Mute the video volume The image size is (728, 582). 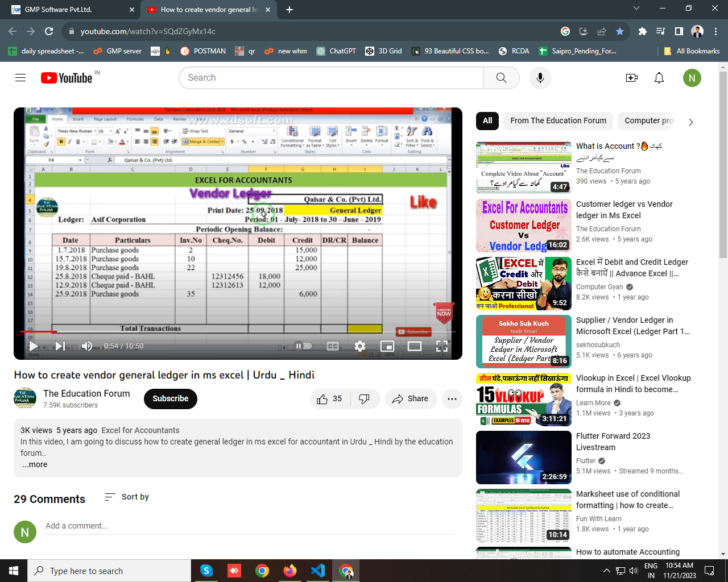coord(86,346)
